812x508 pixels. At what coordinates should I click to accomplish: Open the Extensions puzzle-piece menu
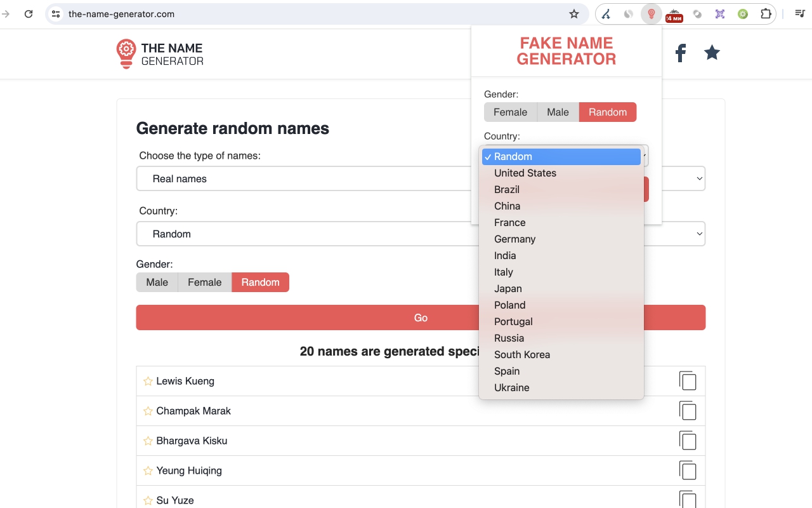(766, 14)
